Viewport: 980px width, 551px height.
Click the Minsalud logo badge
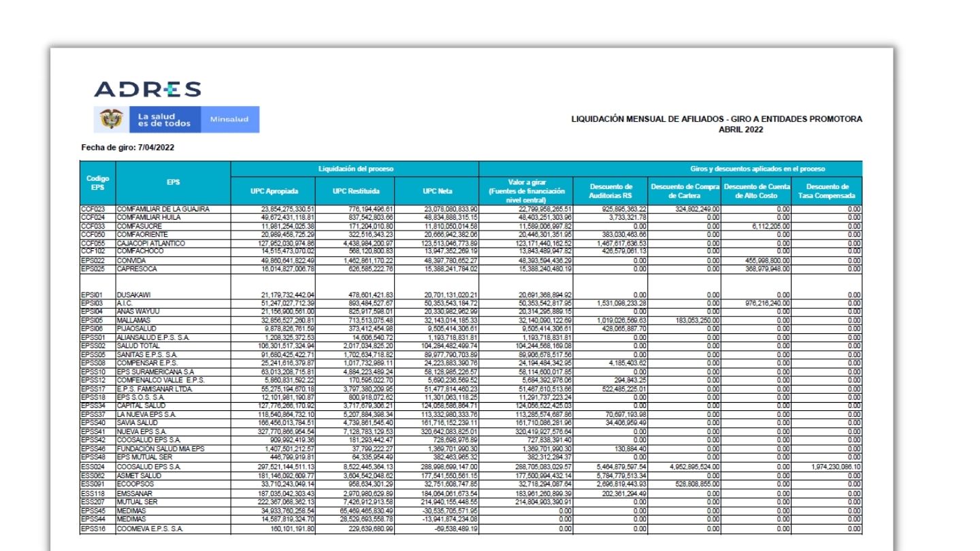coord(229,120)
